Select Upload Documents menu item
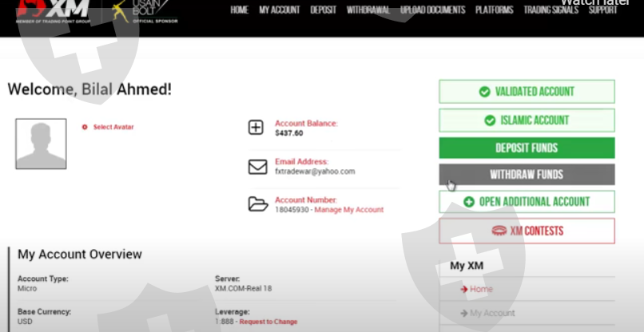Image resolution: width=644 pixels, height=332 pixels. click(x=433, y=10)
